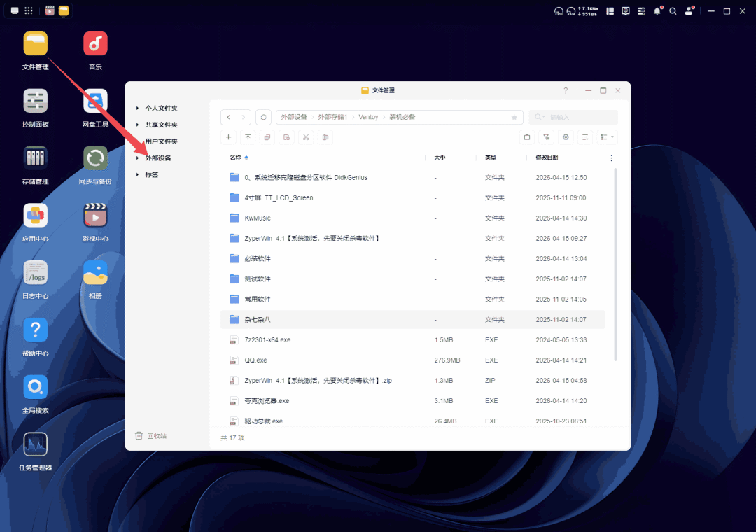Image resolution: width=756 pixels, height=532 pixels.
Task: Switch to 文件管理 in the top taskbar
Action: (64, 10)
